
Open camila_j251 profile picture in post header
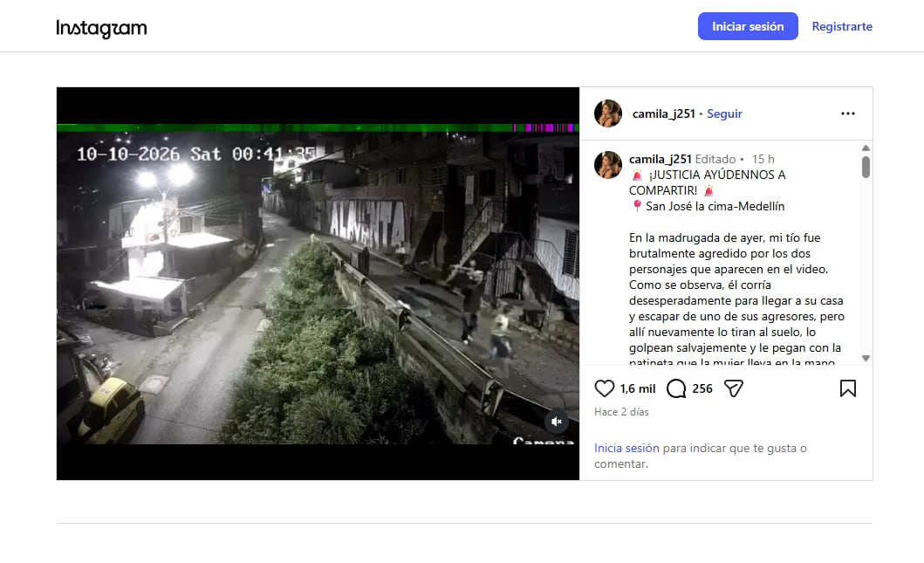(608, 113)
